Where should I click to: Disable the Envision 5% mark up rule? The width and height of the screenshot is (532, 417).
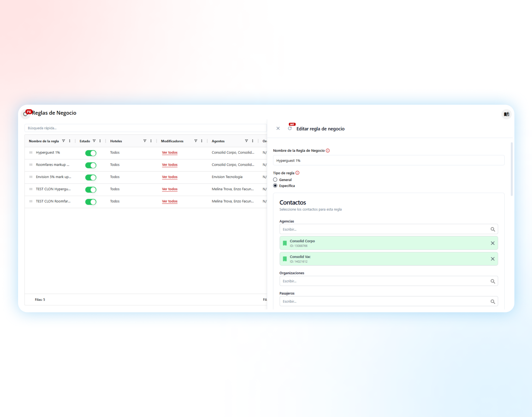click(91, 177)
